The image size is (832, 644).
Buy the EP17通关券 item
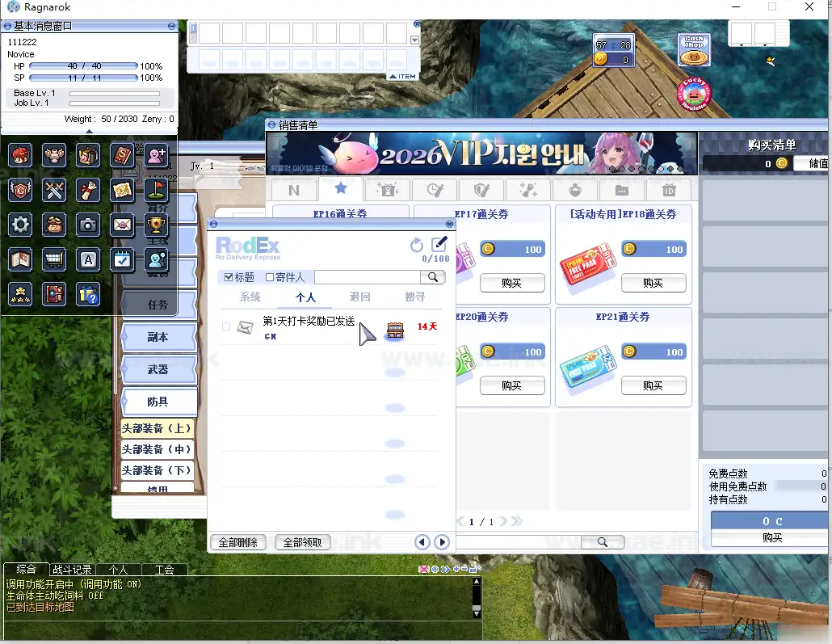(512, 283)
